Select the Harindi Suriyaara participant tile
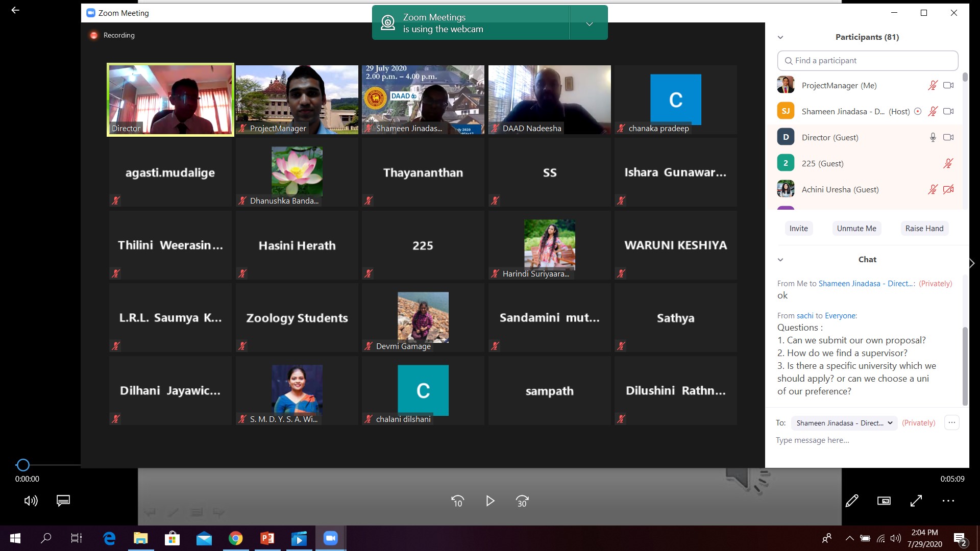Image resolution: width=980 pixels, height=551 pixels. point(550,245)
